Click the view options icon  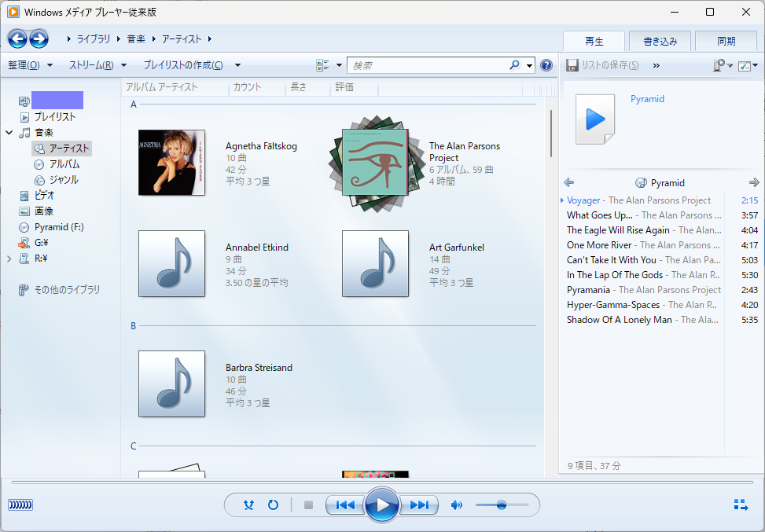click(x=322, y=65)
